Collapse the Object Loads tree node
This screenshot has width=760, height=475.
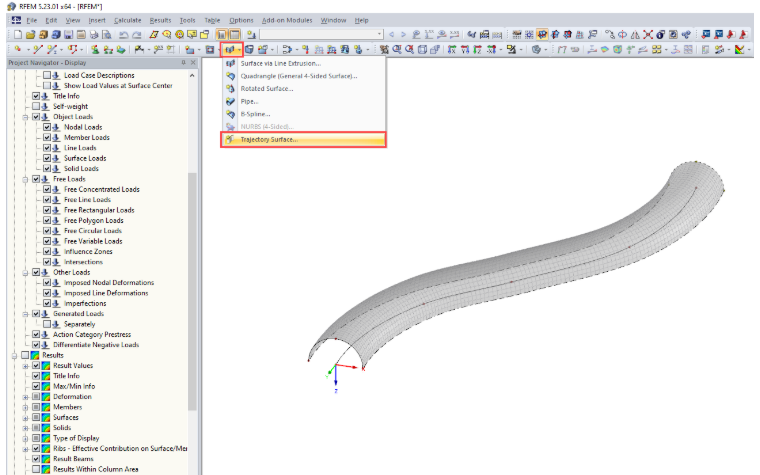[25, 117]
